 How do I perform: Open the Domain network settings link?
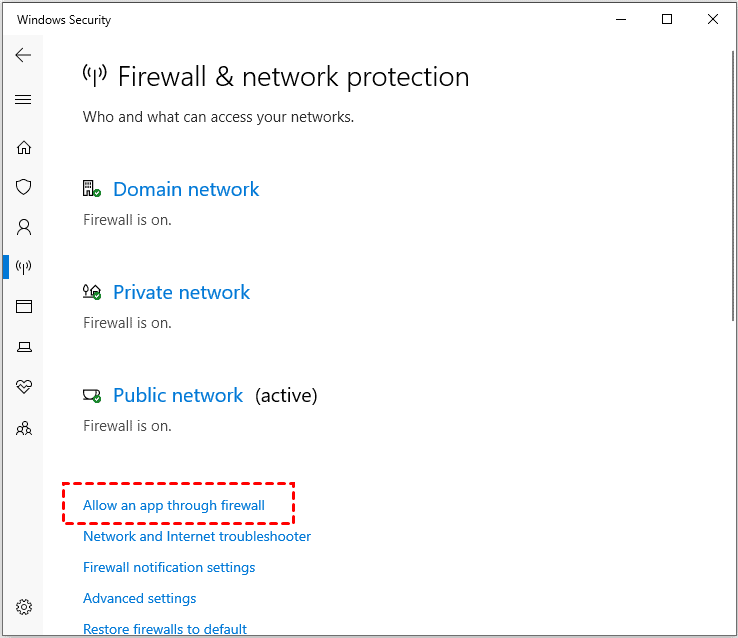point(186,190)
